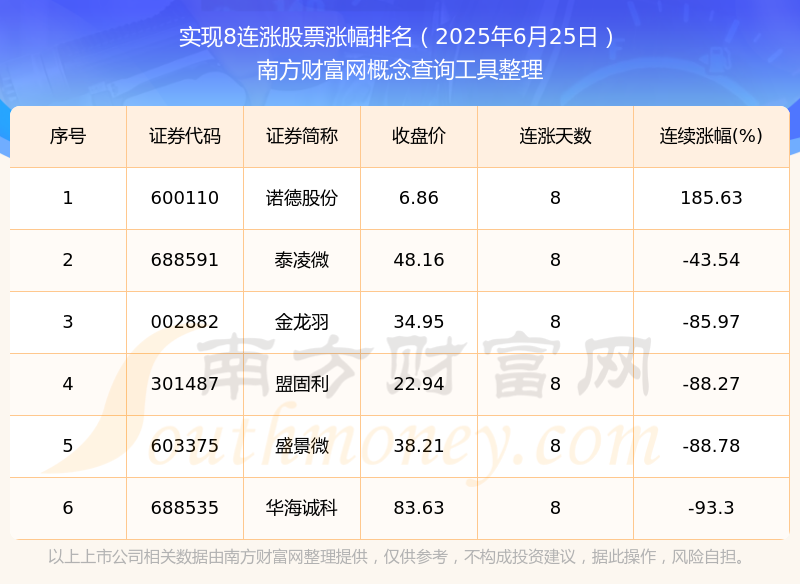Select the 连涨天数 column header
This screenshot has width=800, height=584.
tap(555, 136)
